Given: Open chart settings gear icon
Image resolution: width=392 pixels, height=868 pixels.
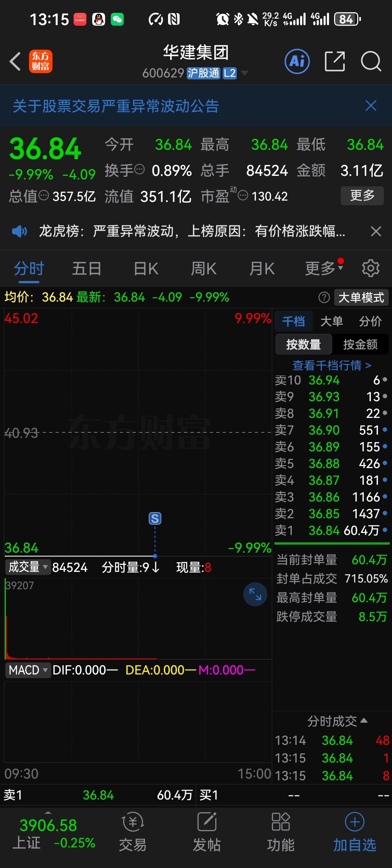Looking at the screenshot, I should (370, 268).
